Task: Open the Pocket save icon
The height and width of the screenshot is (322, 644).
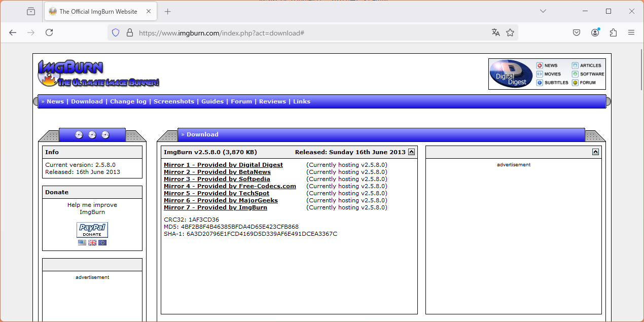Action: click(x=577, y=32)
